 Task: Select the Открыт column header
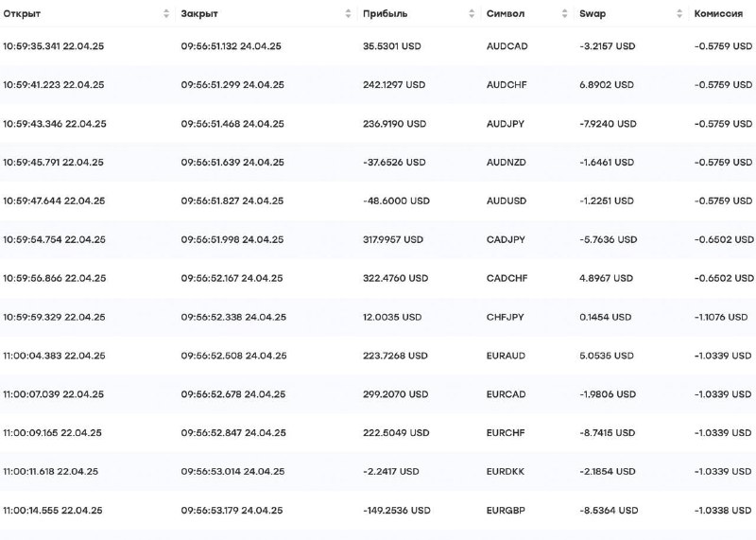coord(22,14)
